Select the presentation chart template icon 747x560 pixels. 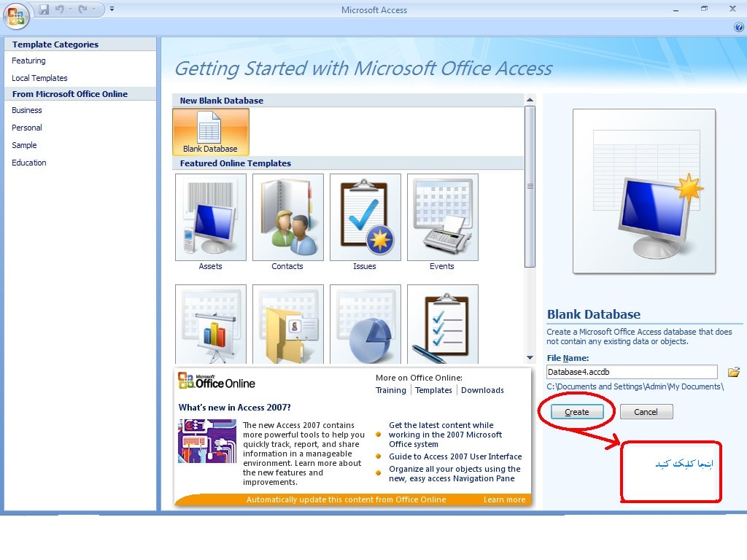point(211,324)
